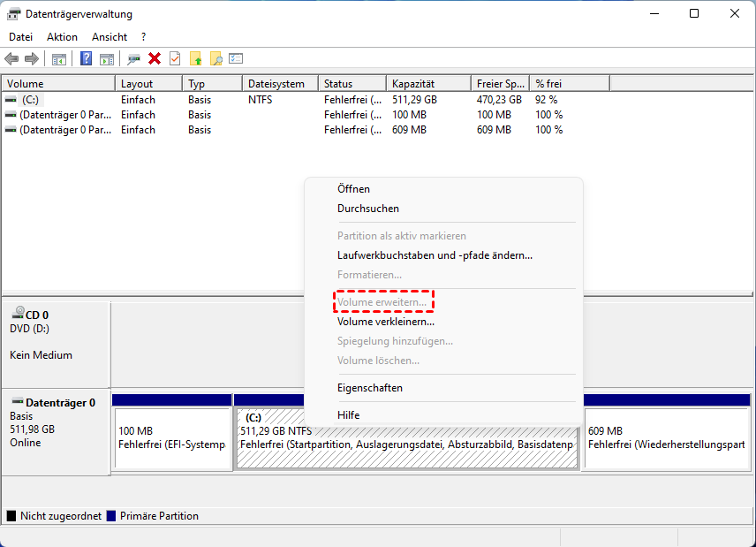The image size is (756, 547).
Task: Open the ? help menu
Action: click(144, 37)
